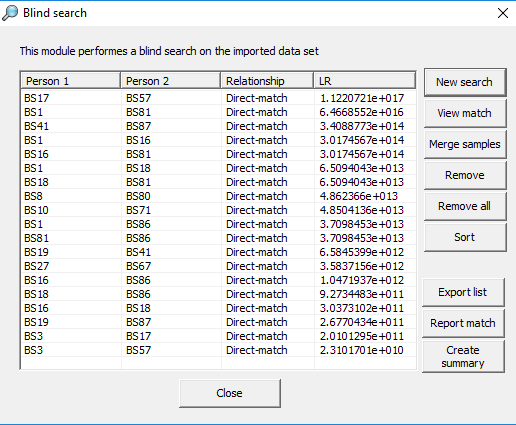This screenshot has width=516, height=425.
Task: Select BS27 in Person 1 column
Action: coord(37,266)
